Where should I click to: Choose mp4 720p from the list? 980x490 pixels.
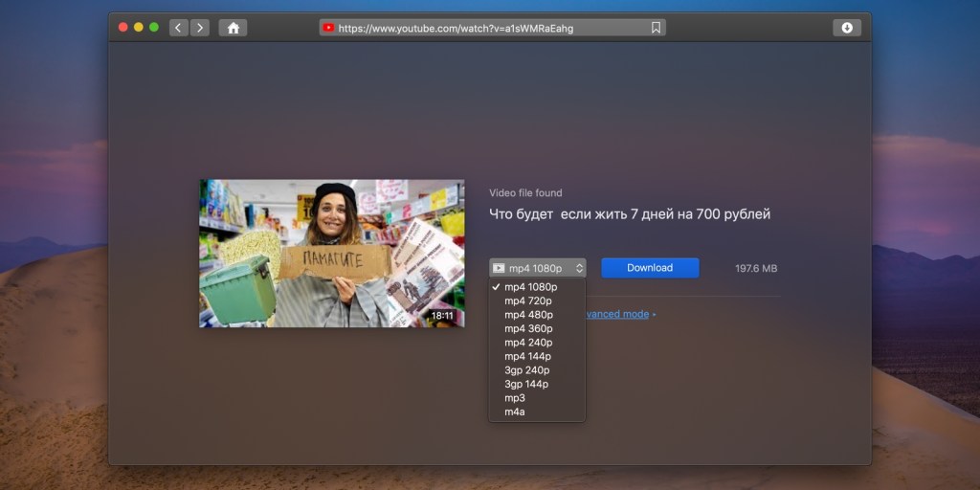point(527,301)
